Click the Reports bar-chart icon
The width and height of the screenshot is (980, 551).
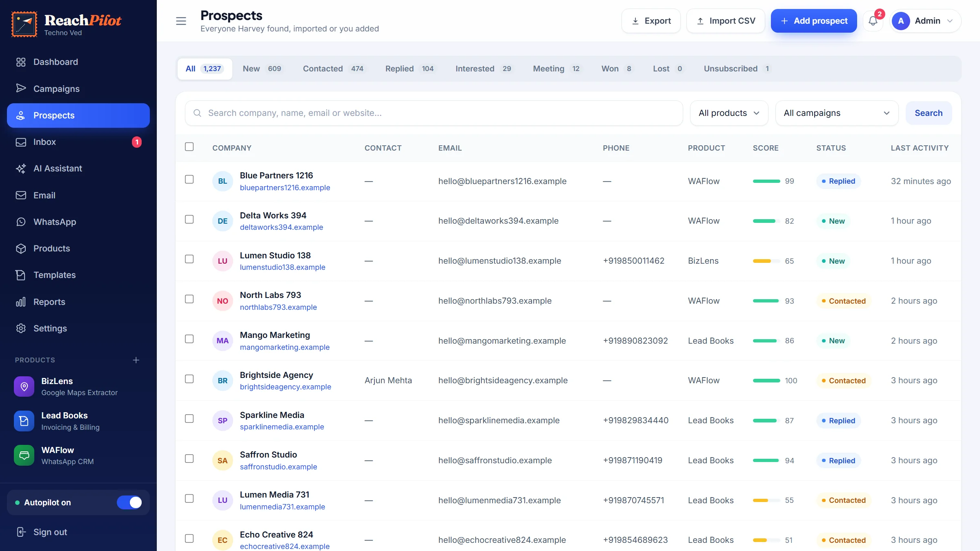pos(21,302)
